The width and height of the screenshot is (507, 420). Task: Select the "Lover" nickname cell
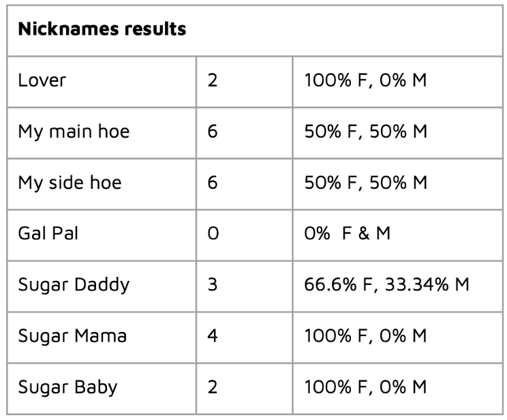pyautogui.click(x=42, y=80)
